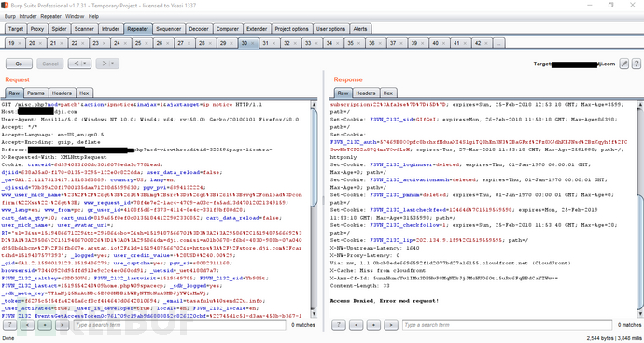Open request search help question-mark button
This screenshot has width=644, height=343.
(10, 325)
